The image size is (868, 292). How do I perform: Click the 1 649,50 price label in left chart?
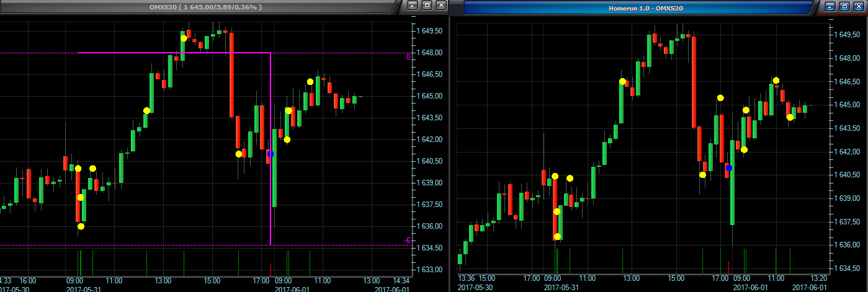(429, 31)
